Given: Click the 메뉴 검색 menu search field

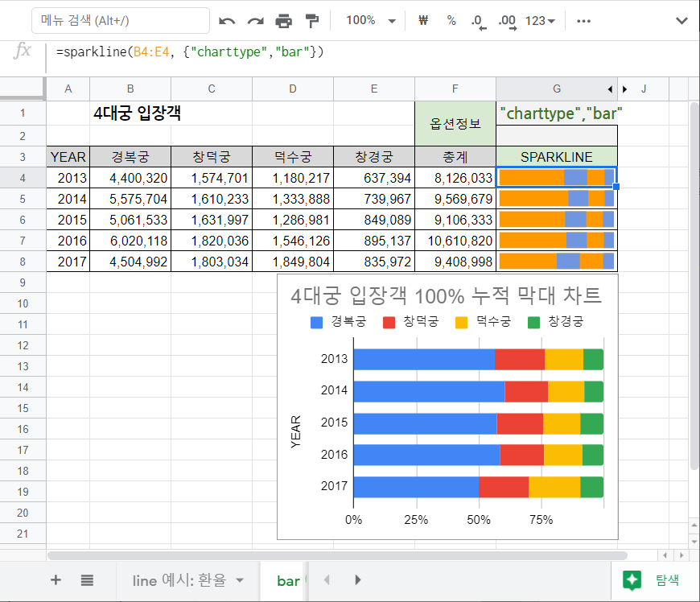Looking at the screenshot, I should click(x=121, y=21).
